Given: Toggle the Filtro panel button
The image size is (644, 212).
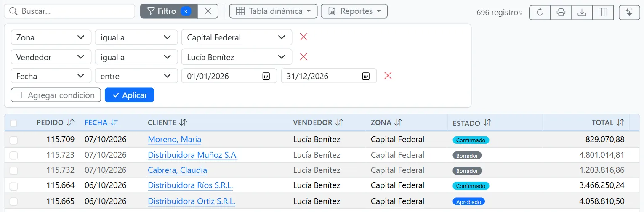Looking at the screenshot, I should click(x=169, y=11).
